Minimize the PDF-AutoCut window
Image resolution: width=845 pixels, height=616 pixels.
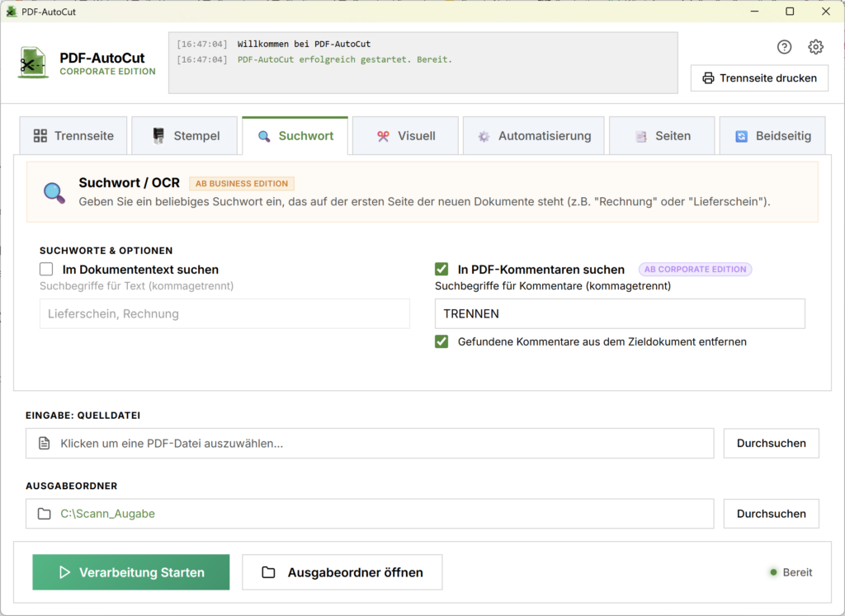coord(754,12)
